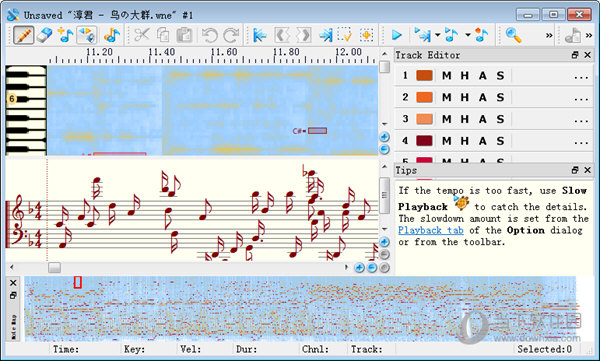The height and width of the screenshot is (361, 600).
Task: Open the dark red swatch of track 4
Action: [x=424, y=141]
